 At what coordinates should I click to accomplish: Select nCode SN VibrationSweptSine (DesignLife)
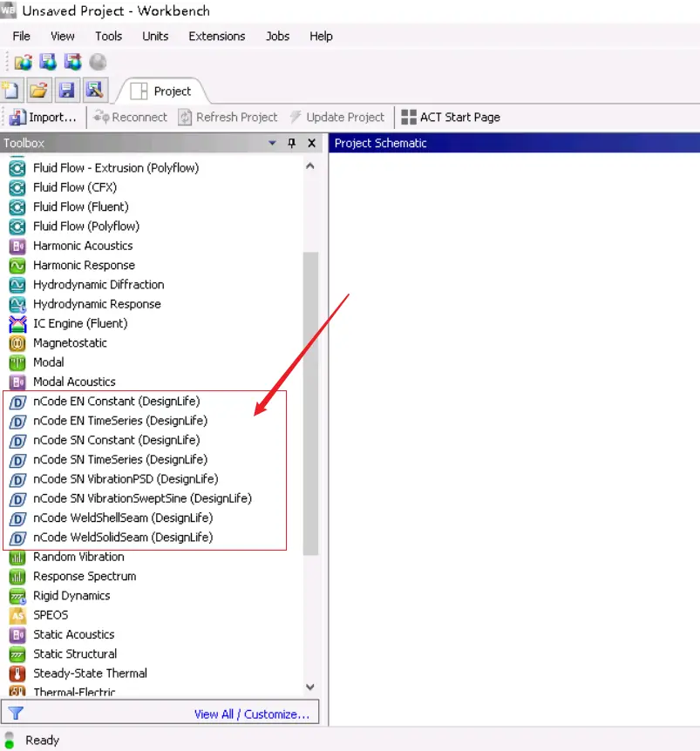[142, 498]
